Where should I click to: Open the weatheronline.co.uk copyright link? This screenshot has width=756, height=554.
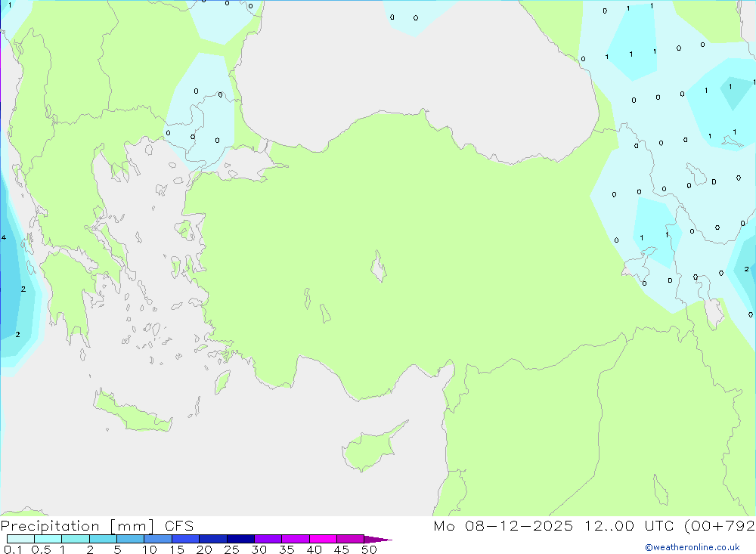pyautogui.click(x=692, y=547)
